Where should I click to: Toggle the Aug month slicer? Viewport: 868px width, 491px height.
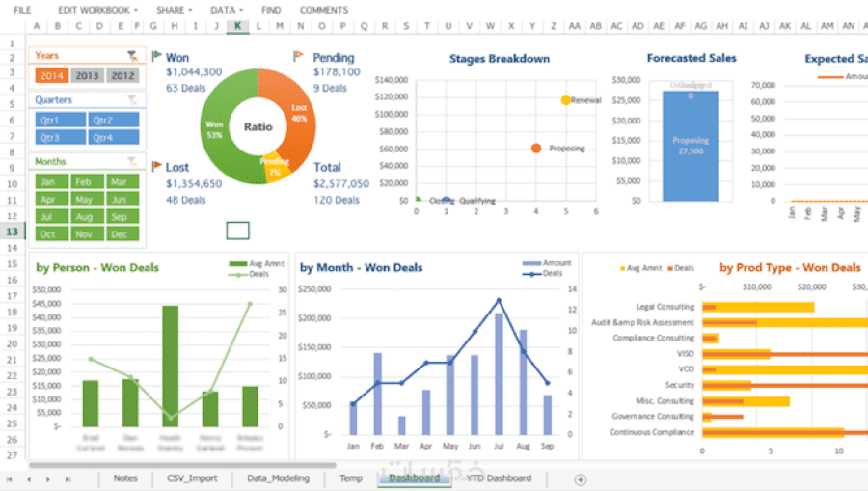click(87, 216)
